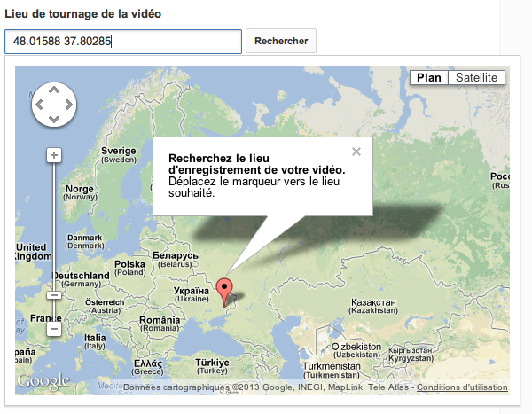Pan the map up with the arrow
Viewport: 532px width, 414px height.
pyautogui.click(x=54, y=90)
